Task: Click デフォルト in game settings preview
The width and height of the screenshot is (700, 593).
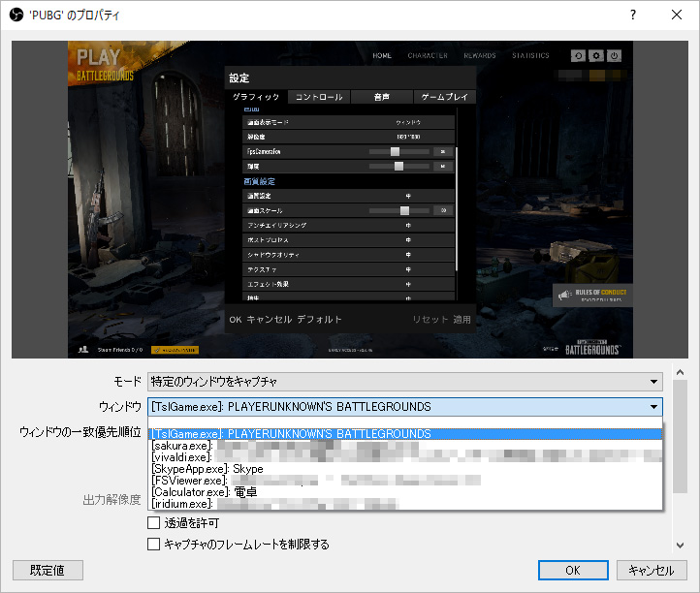Action: pyautogui.click(x=320, y=320)
